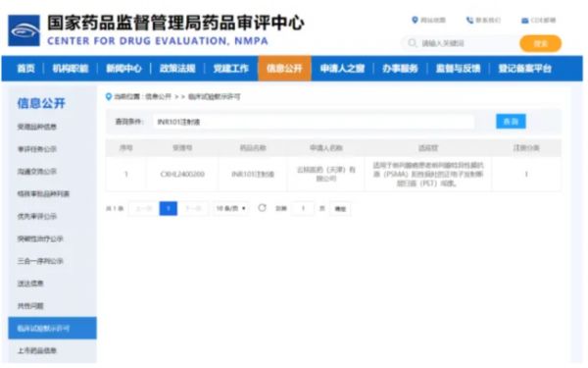This screenshot has width=588, height=368.
Task: Open 突破性治疗公示 in the sidebar
Action: pos(40,238)
